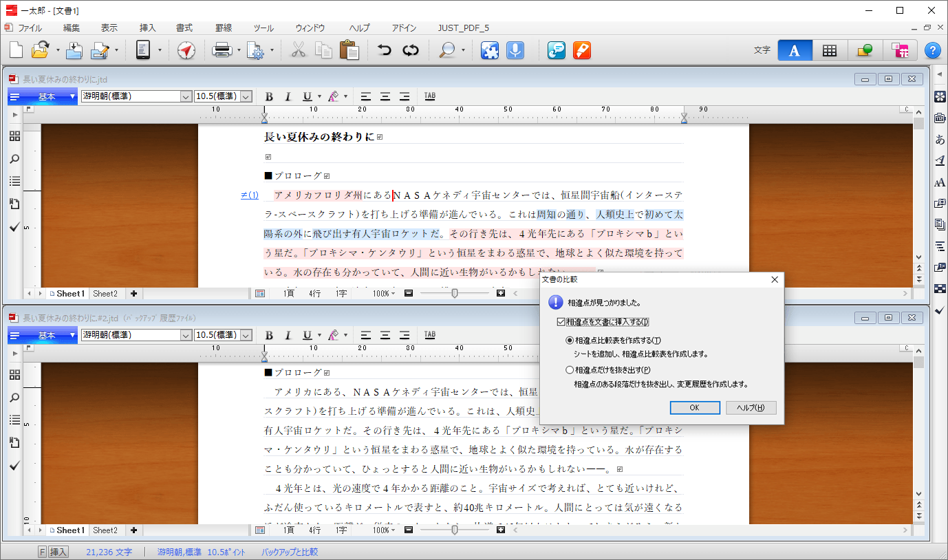Select the Cut (scissors) tool
Screen dimensions: 948x560
298,50
